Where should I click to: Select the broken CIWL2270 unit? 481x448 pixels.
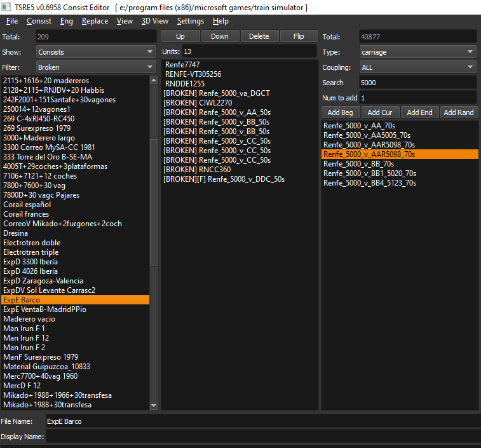[198, 103]
